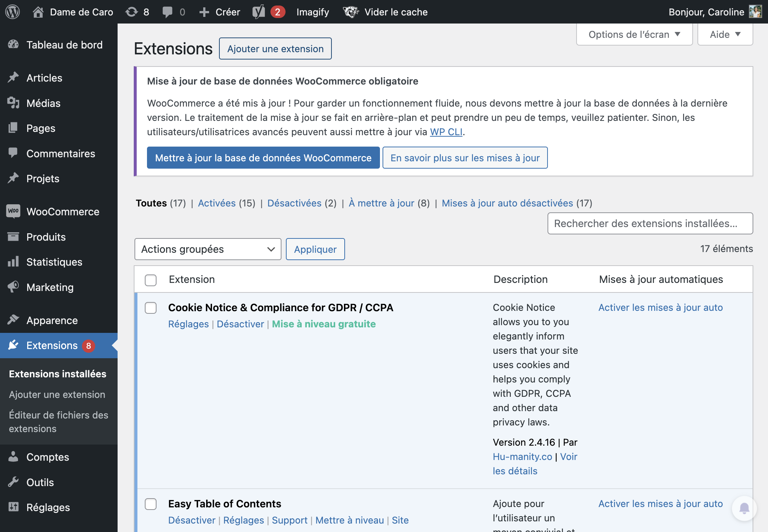This screenshot has width=768, height=532.
Task: Click Ajouter une extension button by heading
Action: click(275, 48)
